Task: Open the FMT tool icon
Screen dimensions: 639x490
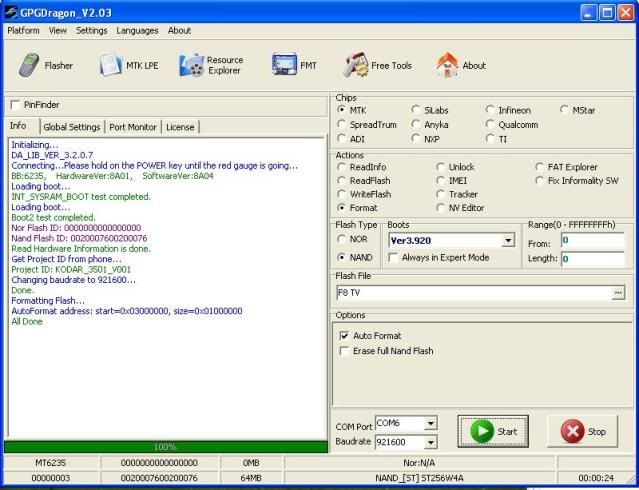Action: pyautogui.click(x=284, y=64)
